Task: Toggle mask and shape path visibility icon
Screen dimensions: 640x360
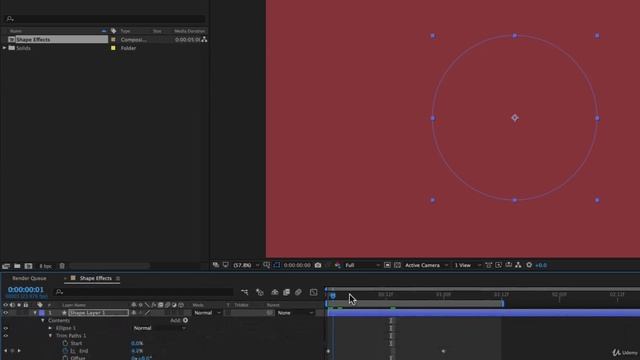Action: (277, 265)
